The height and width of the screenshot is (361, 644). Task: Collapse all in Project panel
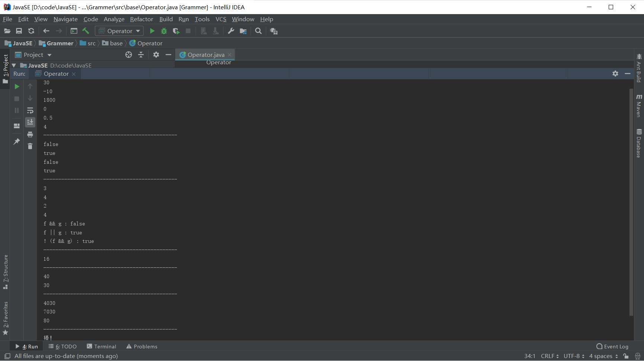click(x=141, y=55)
